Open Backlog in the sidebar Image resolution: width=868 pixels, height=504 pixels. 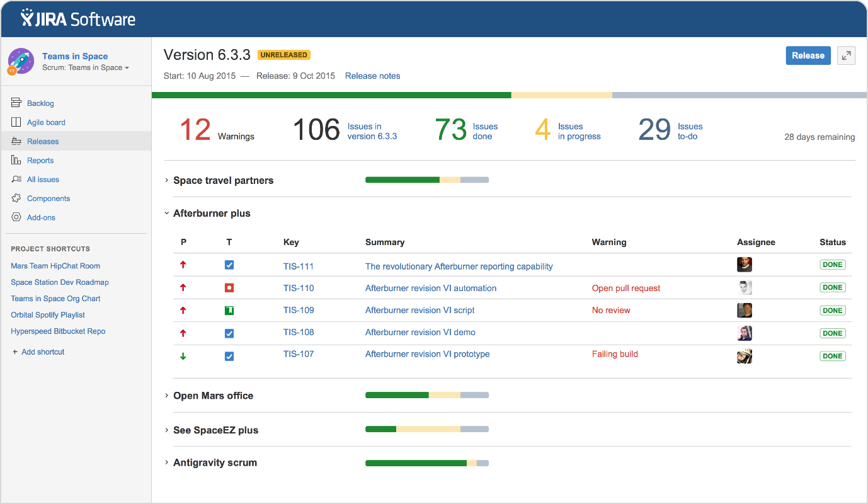[40, 103]
